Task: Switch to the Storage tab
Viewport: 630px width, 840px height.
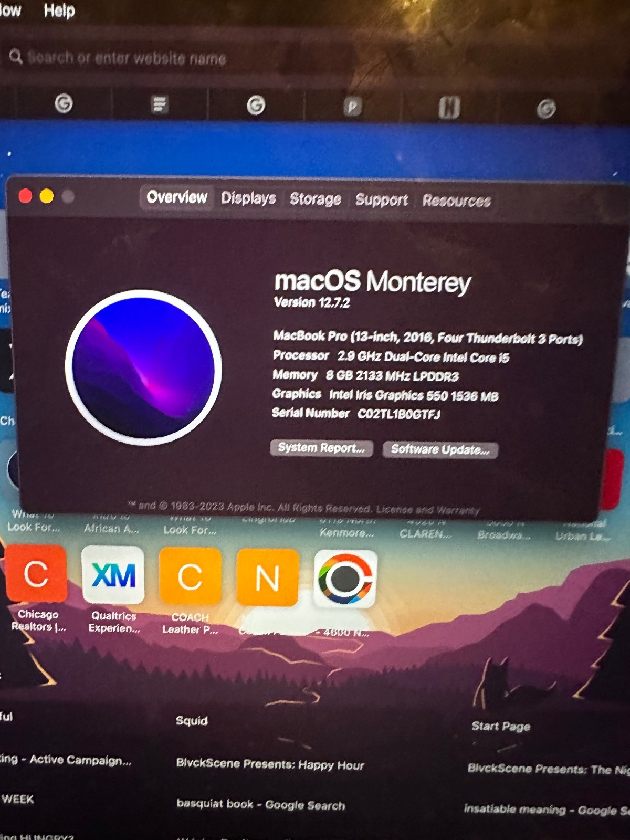Action: [x=316, y=199]
